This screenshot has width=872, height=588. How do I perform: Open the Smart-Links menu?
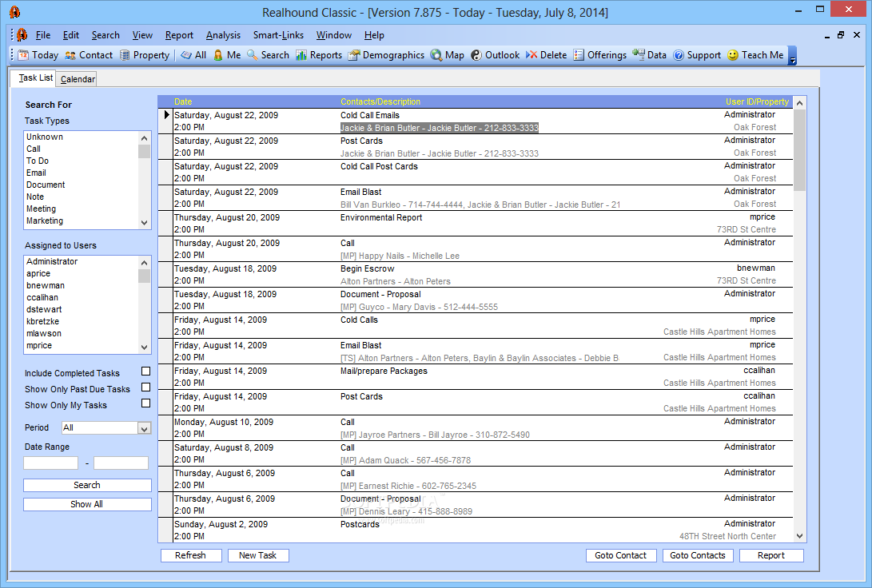coord(278,35)
